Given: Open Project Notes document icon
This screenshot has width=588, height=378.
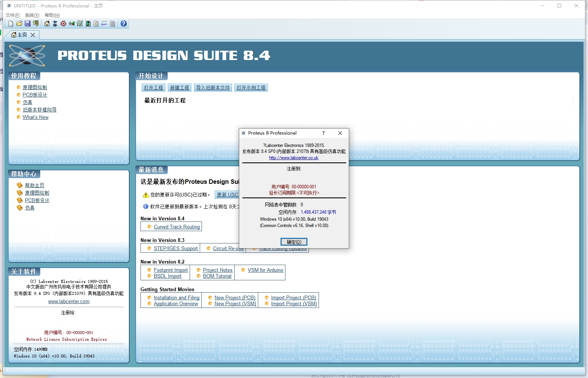Looking at the screenshot, I should coord(113,23).
